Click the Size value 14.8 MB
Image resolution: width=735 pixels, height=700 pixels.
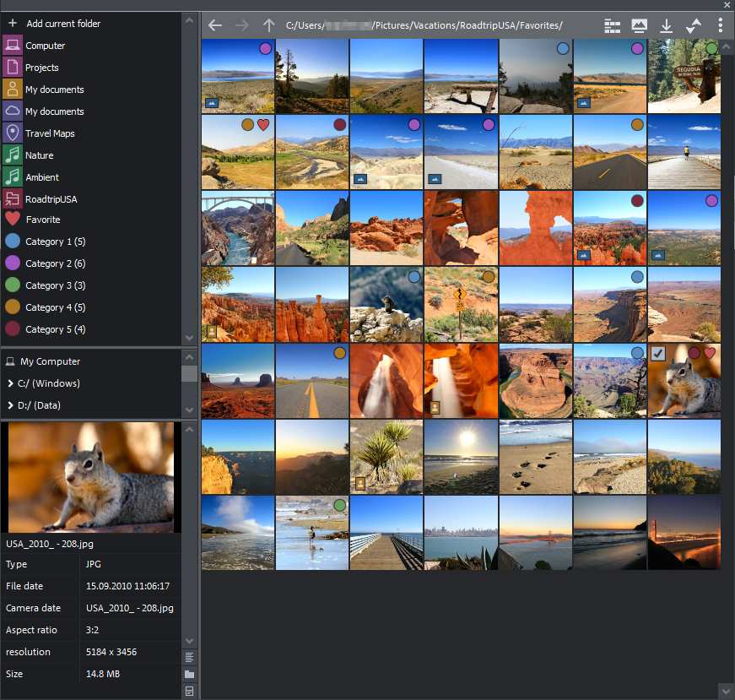click(103, 674)
